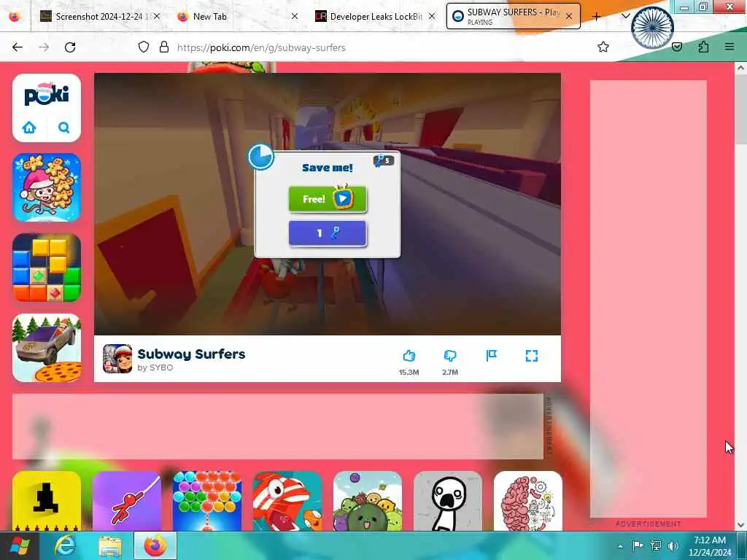The width and height of the screenshot is (747, 560).
Task: Close the Developer Leaks LockBit tab
Action: coord(432,16)
